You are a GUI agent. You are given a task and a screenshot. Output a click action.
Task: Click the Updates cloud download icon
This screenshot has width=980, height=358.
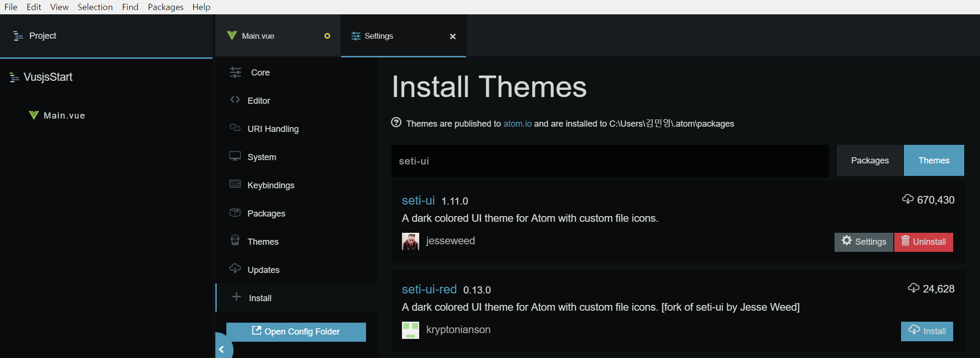(x=235, y=268)
